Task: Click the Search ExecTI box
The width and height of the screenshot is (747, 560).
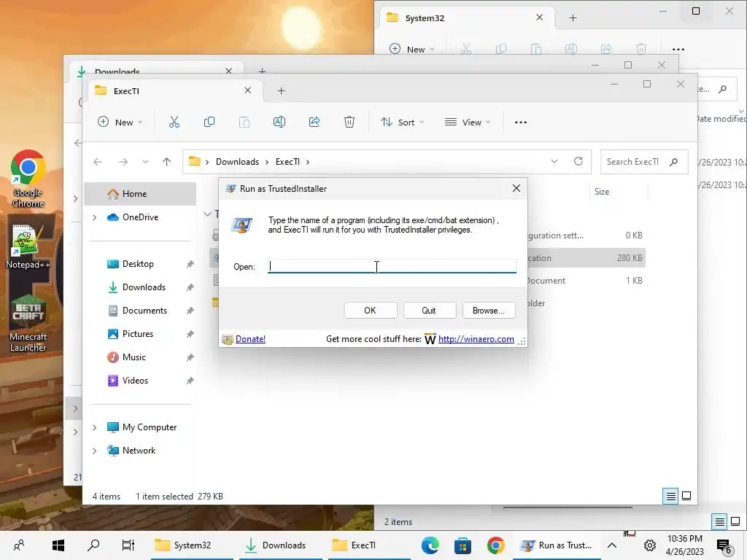Action: tap(644, 162)
